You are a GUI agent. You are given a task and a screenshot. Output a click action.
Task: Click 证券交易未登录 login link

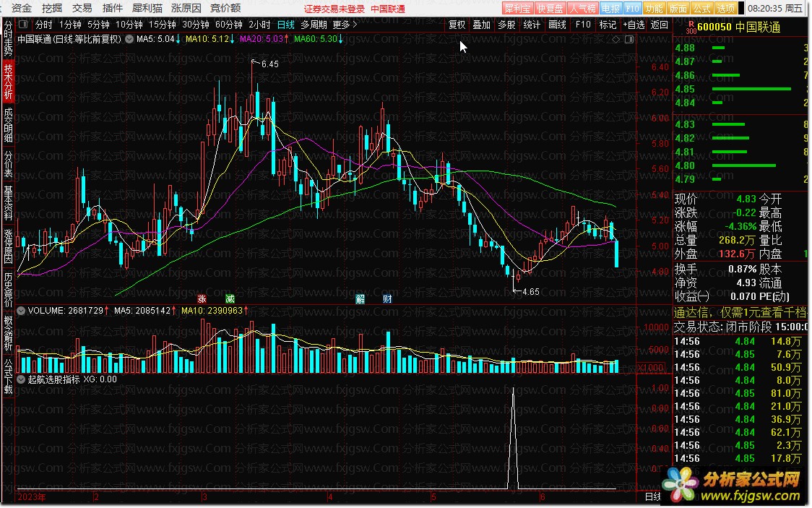pyautogui.click(x=334, y=9)
